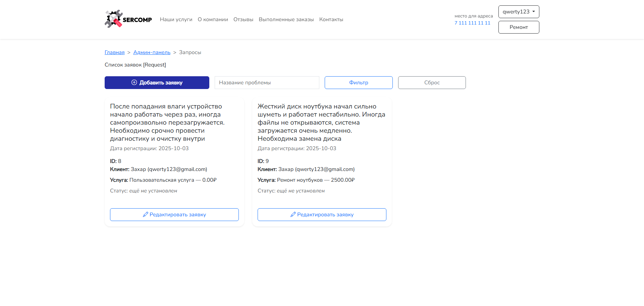Click the Запросы breadcrumb text
The image size is (644, 306).
coord(190,52)
